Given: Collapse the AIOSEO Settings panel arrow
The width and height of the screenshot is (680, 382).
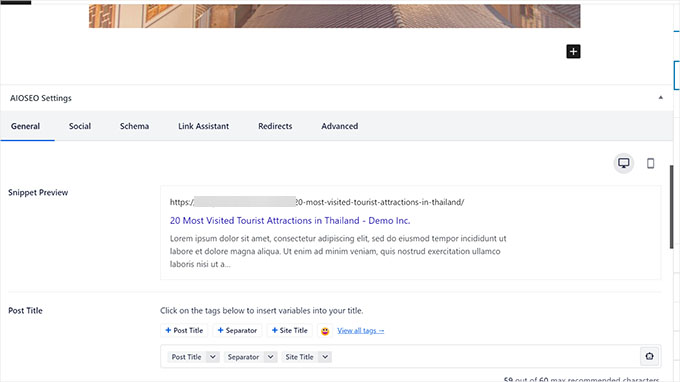Looking at the screenshot, I should pos(660,98).
